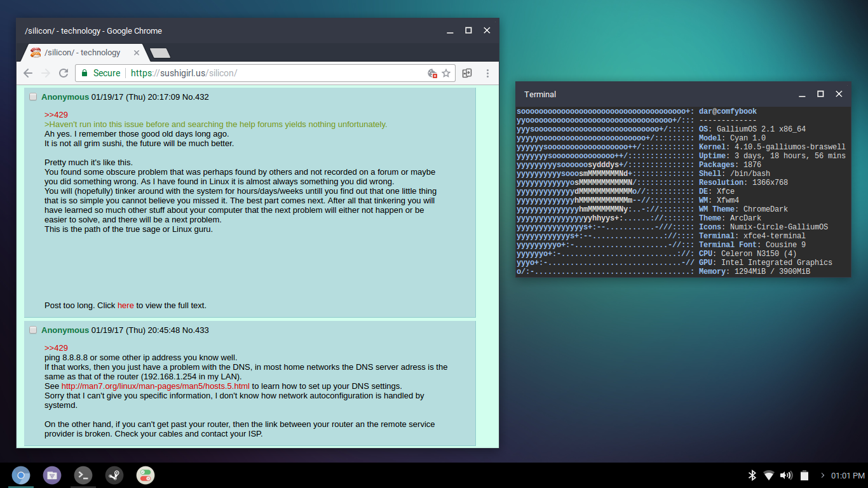The height and width of the screenshot is (488, 868).
Task: Click the browser extension icon beside address bar
Action: coord(467,73)
